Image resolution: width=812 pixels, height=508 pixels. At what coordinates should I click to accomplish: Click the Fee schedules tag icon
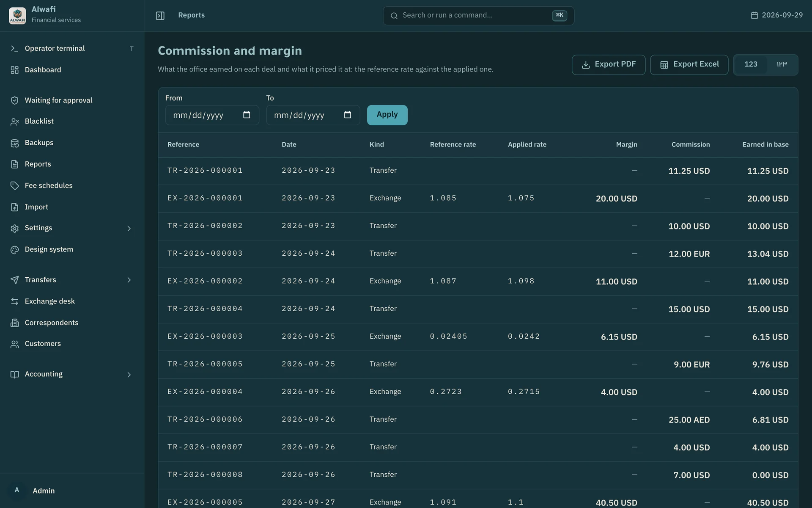[14, 185]
